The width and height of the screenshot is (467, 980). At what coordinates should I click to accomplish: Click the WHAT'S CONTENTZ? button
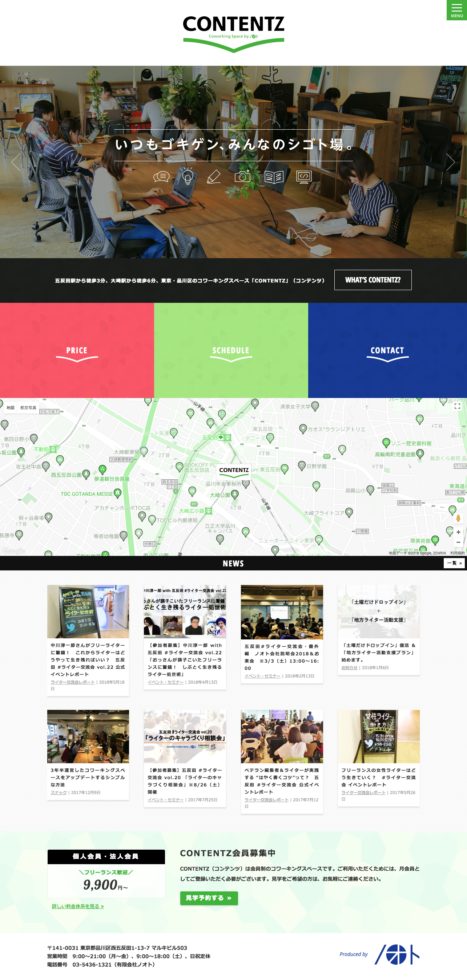373,280
